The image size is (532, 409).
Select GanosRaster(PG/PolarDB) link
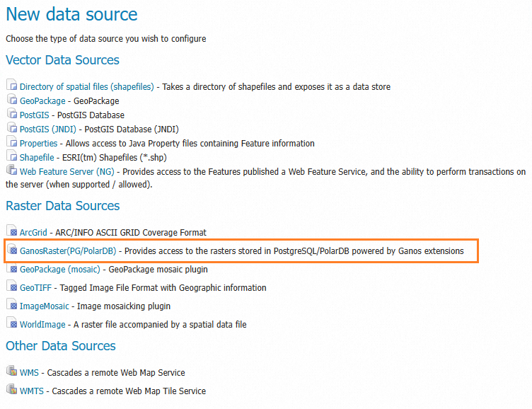tap(68, 251)
